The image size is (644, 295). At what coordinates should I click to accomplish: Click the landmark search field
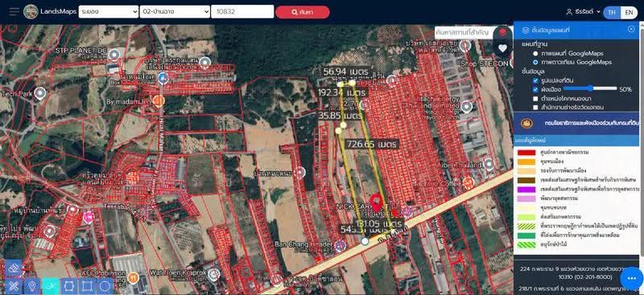[464, 32]
